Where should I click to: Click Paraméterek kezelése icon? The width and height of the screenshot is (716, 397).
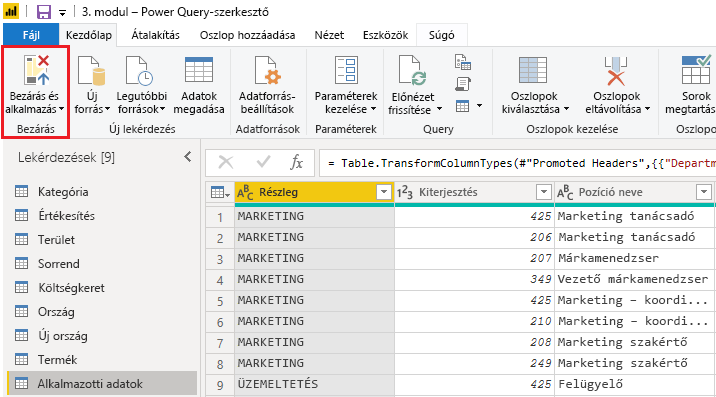[346, 70]
